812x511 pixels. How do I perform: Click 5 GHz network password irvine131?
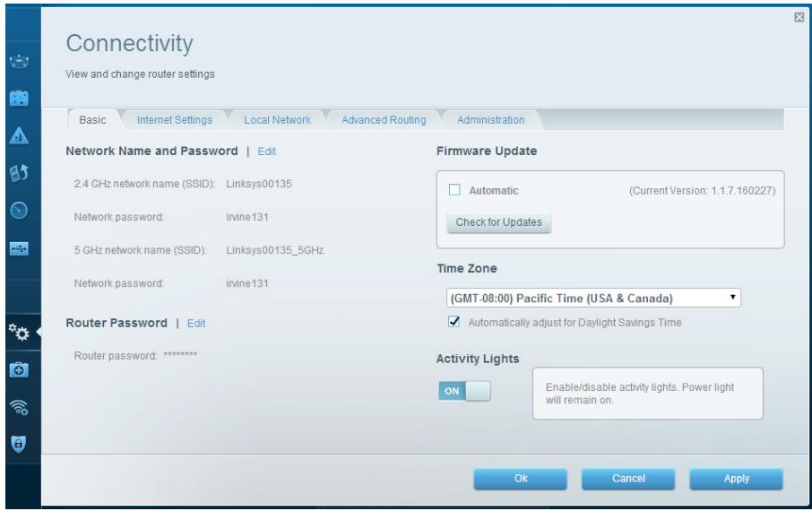click(x=247, y=283)
